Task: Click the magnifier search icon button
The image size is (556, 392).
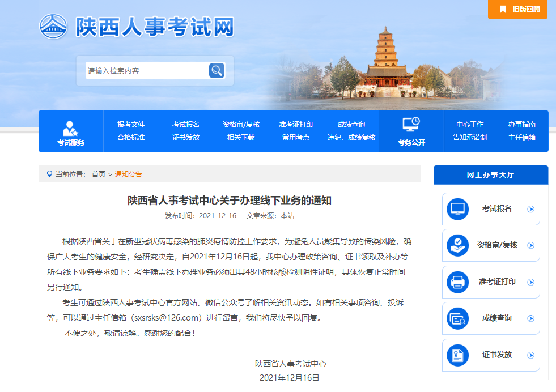Action: [217, 71]
